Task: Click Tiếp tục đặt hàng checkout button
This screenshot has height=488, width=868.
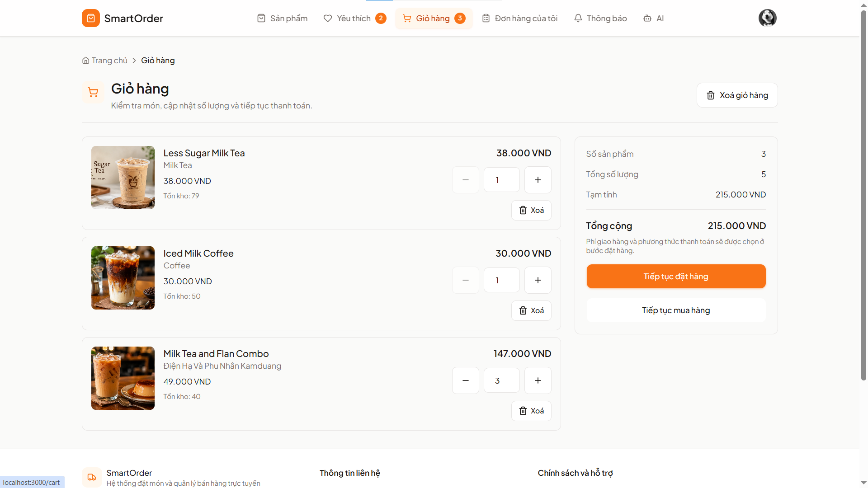Action: tap(676, 276)
